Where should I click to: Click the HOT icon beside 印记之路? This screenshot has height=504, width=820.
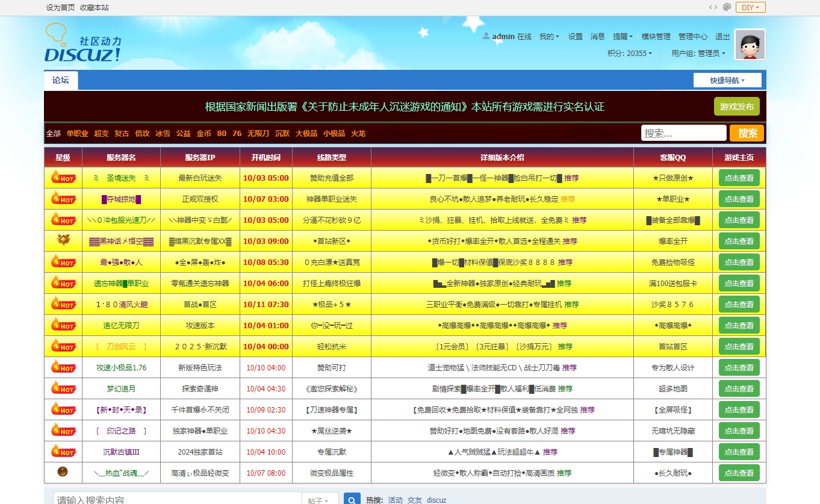pos(63,431)
